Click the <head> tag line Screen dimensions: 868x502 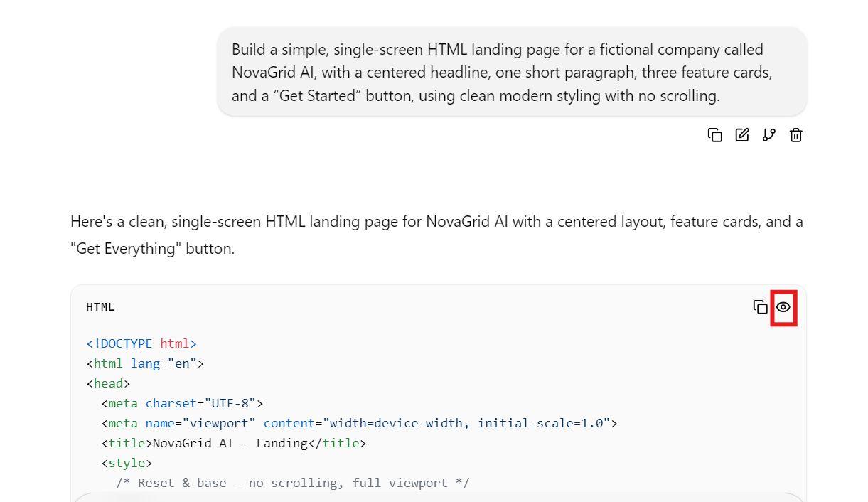108,383
